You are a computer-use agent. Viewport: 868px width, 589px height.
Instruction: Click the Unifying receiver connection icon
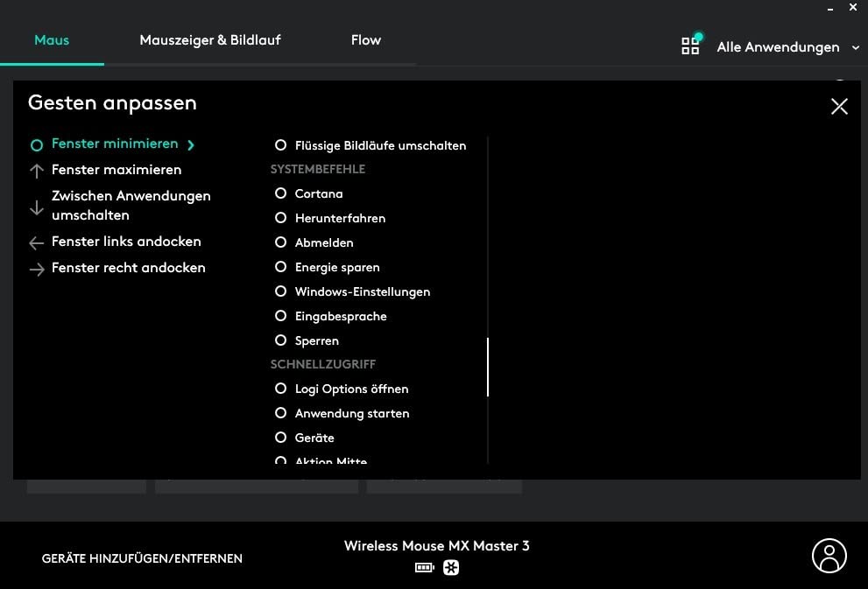pos(451,567)
